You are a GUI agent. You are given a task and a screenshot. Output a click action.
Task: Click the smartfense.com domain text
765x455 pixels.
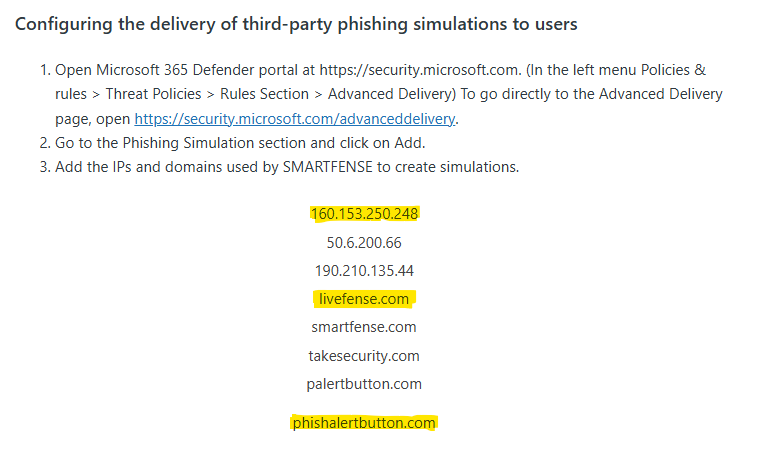364,327
